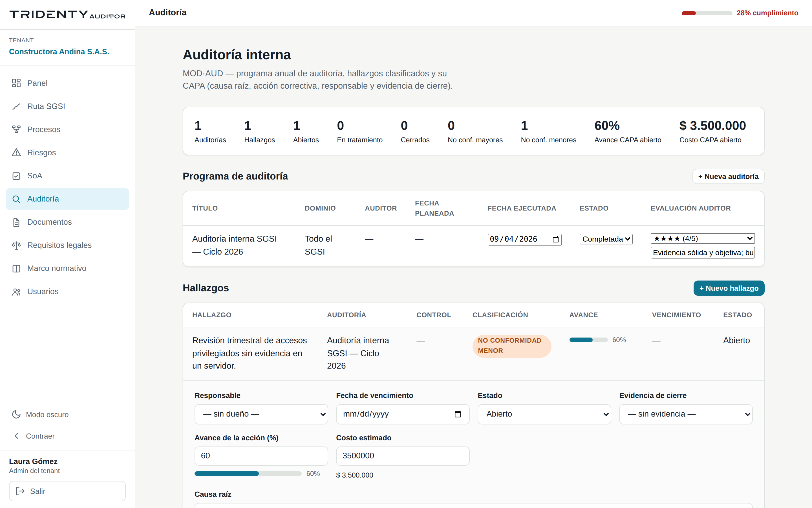Click the 'Evidencia sólida y objetiva' comment field
This screenshot has height=508, width=812.
tap(703, 253)
